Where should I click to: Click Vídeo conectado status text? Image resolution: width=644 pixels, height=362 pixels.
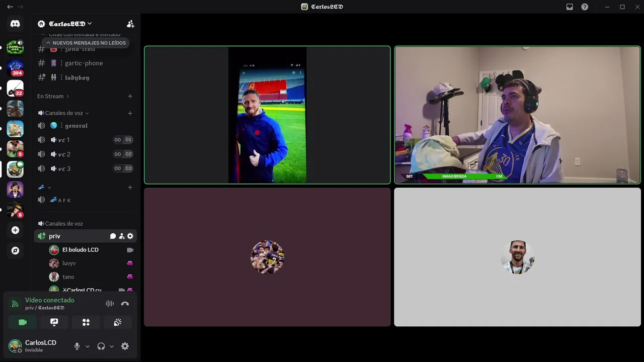pos(50,300)
